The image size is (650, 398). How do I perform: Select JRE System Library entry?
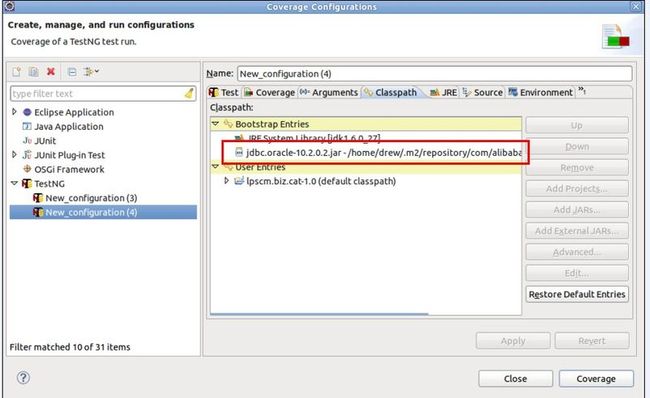click(314, 138)
